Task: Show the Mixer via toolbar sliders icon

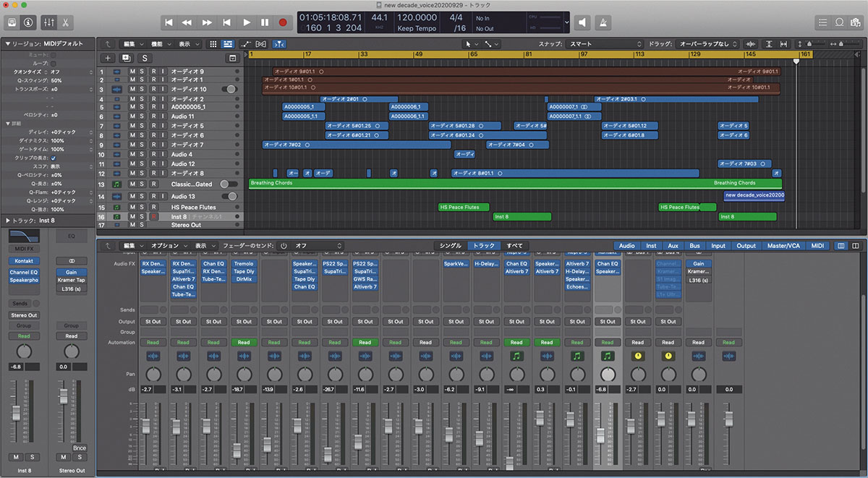Action: pyautogui.click(x=49, y=22)
